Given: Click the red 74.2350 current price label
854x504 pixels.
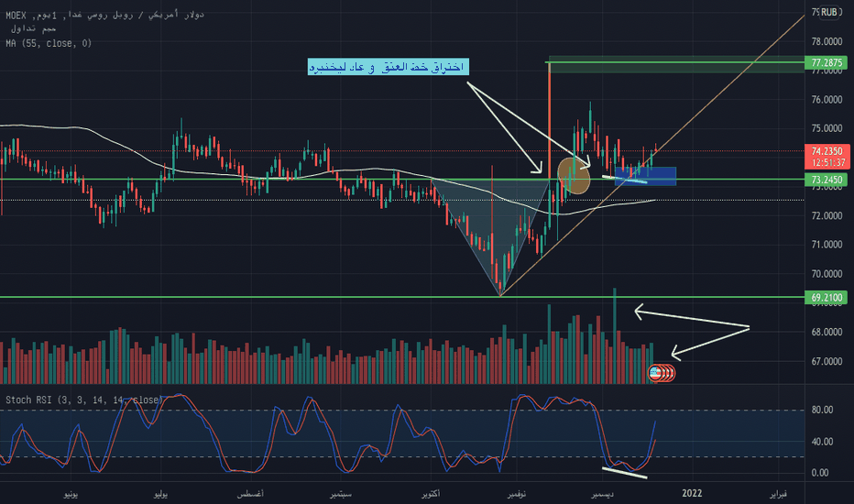Looking at the screenshot, I should tap(827, 157).
